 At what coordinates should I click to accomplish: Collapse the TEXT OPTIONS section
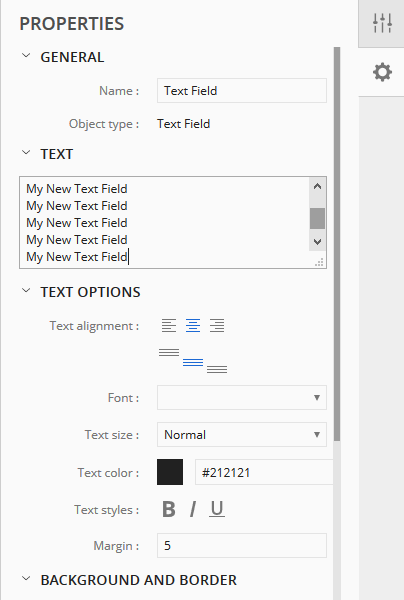click(26, 290)
